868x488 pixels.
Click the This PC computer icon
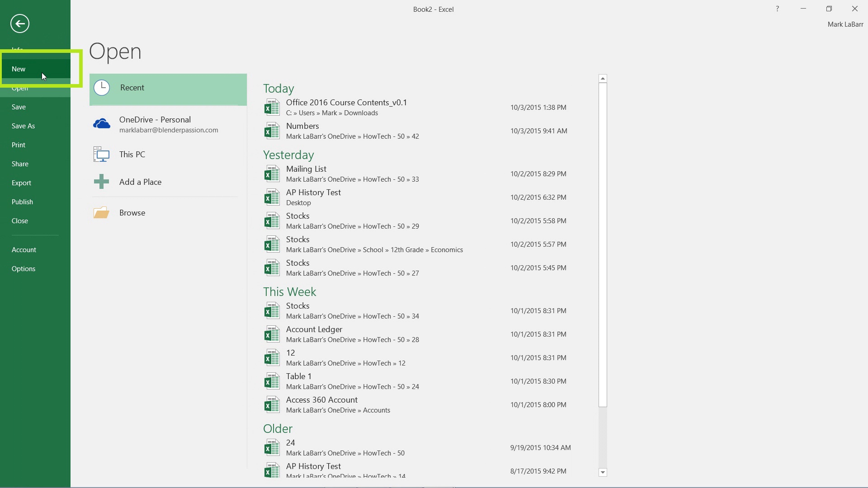pos(102,154)
